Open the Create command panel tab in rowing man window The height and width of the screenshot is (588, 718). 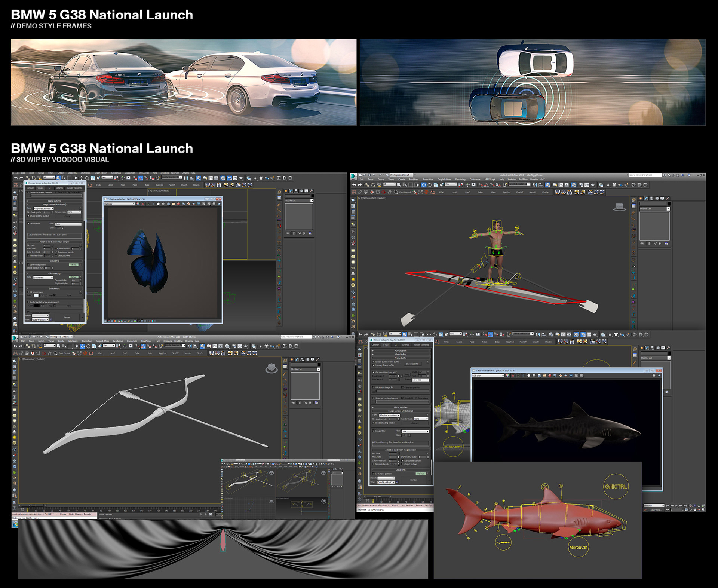click(641, 199)
